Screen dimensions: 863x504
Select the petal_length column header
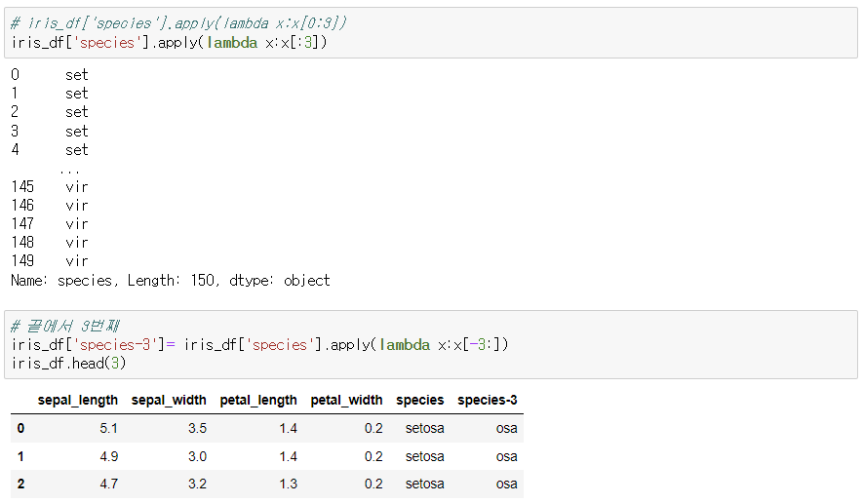tap(258, 400)
